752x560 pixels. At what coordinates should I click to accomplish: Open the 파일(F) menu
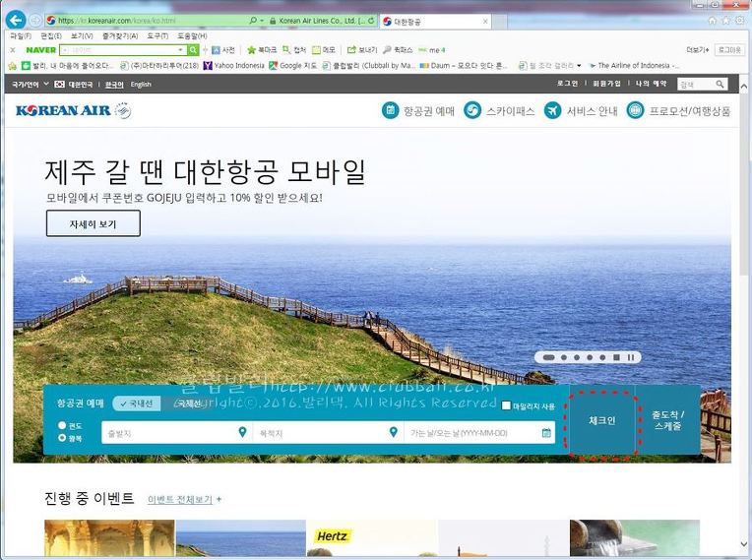coord(20,36)
